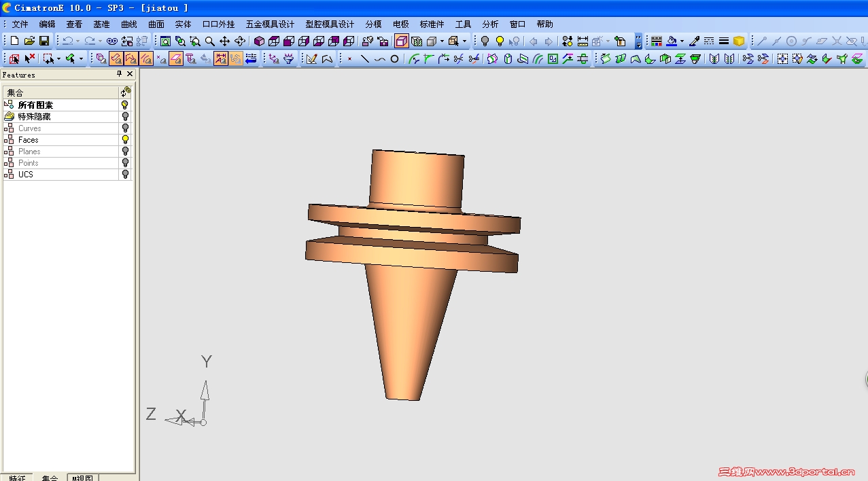This screenshot has height=481, width=868.
Task: Click the Redo arrow
Action: pos(90,41)
